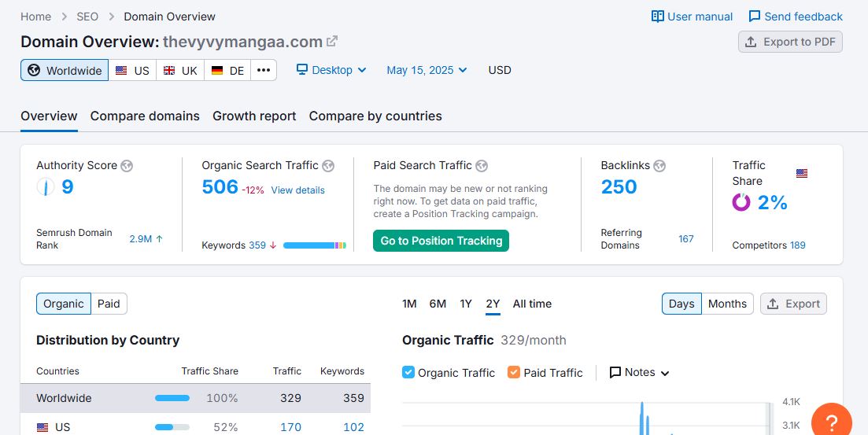Open the Overview tab
This screenshot has height=435, width=868.
click(49, 116)
